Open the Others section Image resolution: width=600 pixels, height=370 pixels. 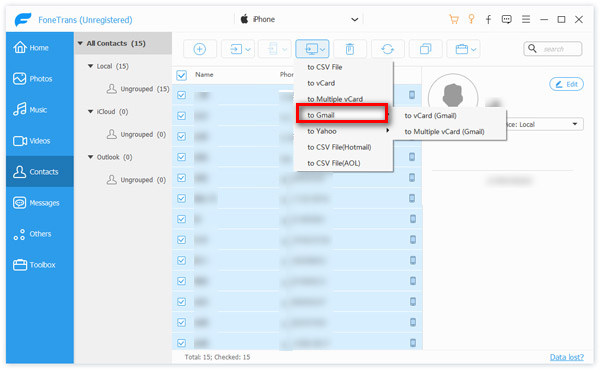pos(39,233)
